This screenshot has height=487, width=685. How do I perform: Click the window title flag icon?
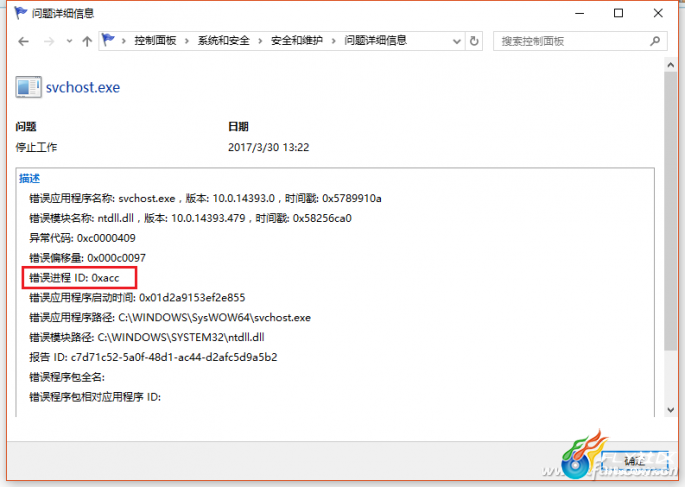(x=21, y=13)
